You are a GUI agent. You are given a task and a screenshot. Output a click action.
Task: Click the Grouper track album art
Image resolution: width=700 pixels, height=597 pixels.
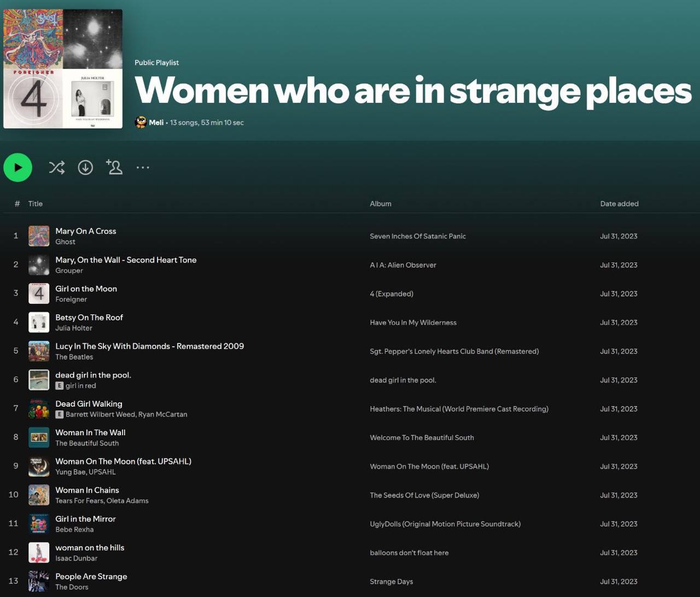point(39,265)
